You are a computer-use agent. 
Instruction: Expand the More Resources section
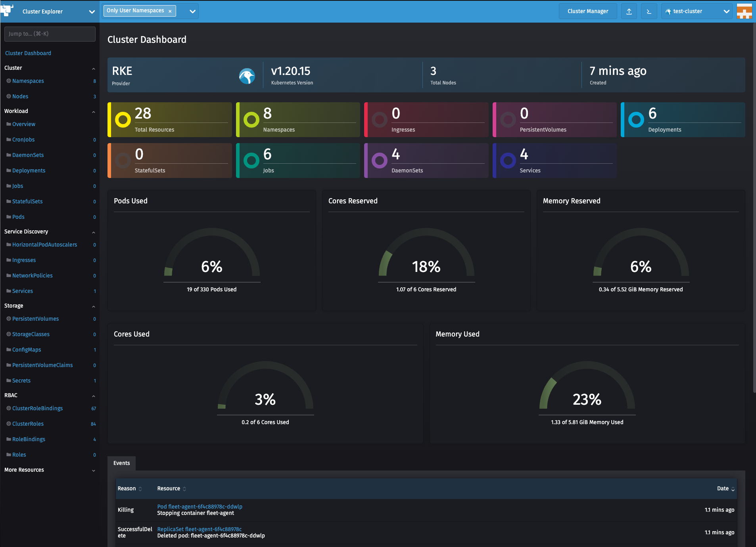(94, 470)
